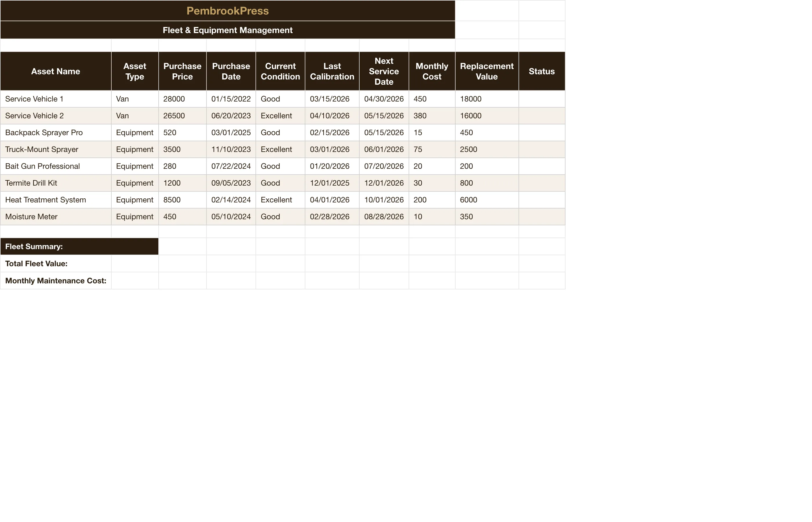Click the Asset Type header cell
This screenshot has height=522, width=812.
[x=135, y=71]
